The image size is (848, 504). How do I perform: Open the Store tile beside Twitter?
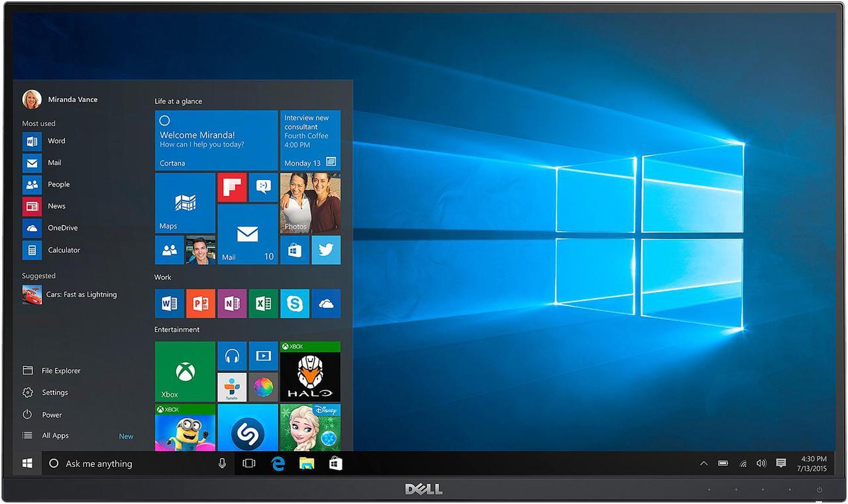[x=295, y=250]
